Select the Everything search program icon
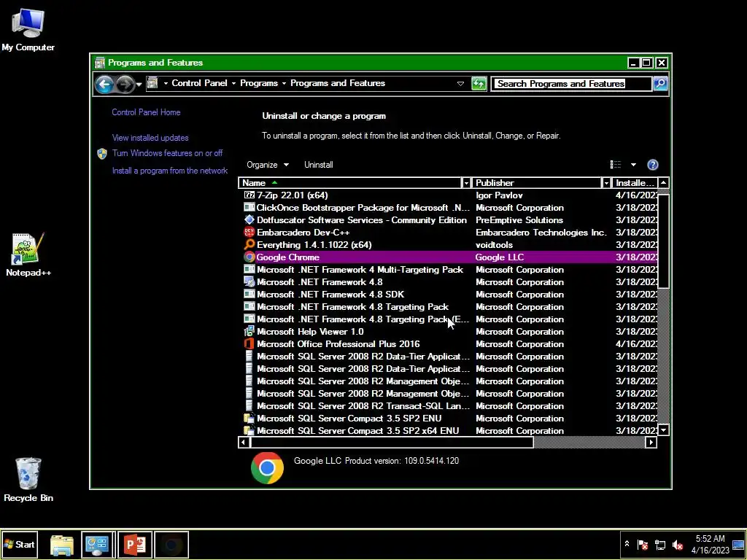The height and width of the screenshot is (560, 747). pos(249,245)
